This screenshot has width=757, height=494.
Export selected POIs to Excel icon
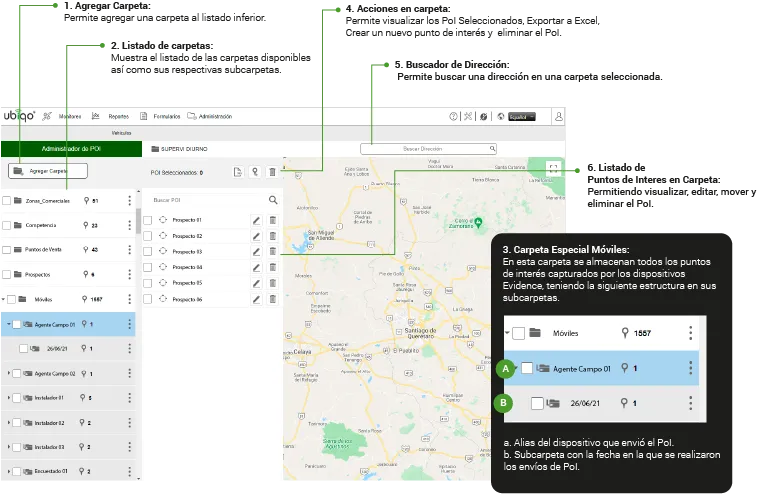click(238, 172)
